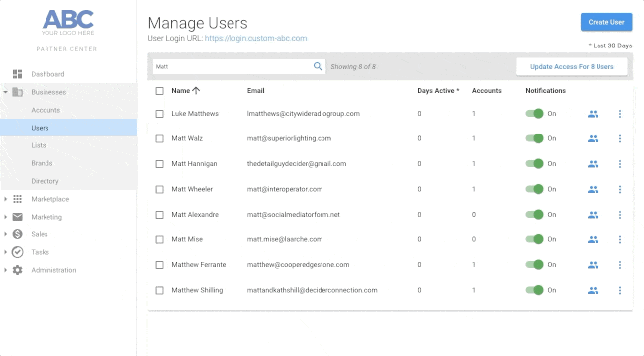Open accounts people icon for Matt Walz

pos(593,138)
